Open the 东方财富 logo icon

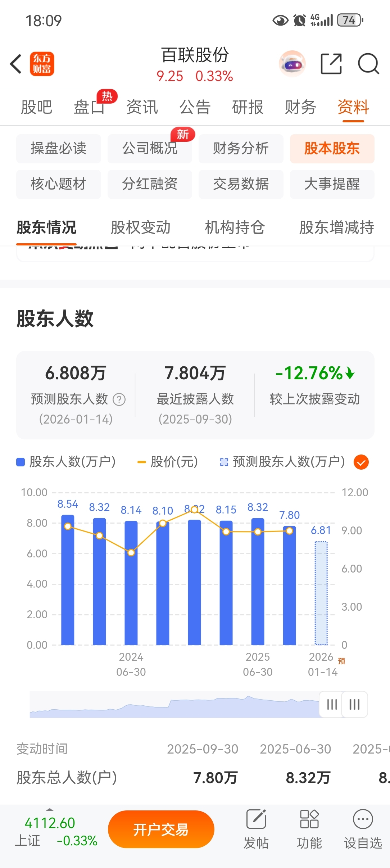click(42, 64)
